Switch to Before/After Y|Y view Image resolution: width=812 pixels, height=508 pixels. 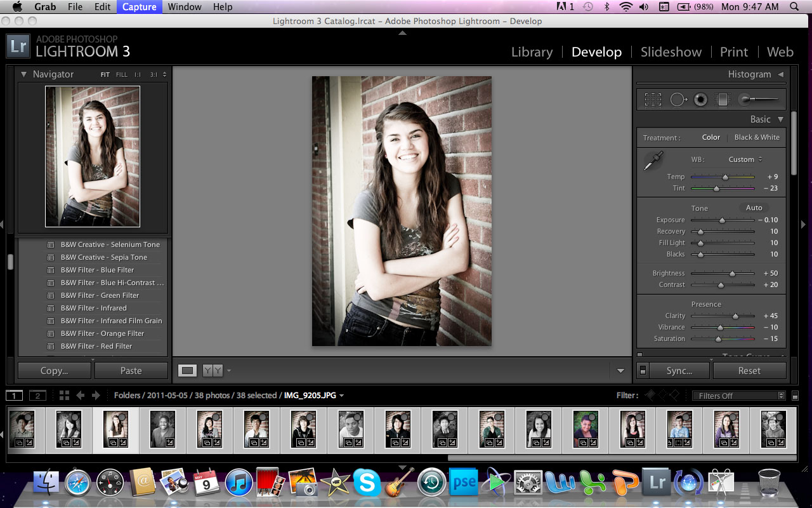coord(213,370)
